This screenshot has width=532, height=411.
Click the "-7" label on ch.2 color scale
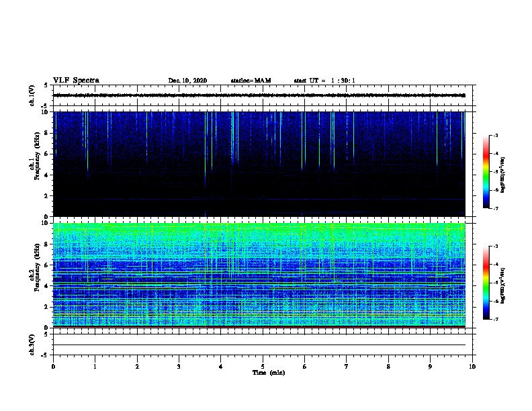[x=496, y=319]
